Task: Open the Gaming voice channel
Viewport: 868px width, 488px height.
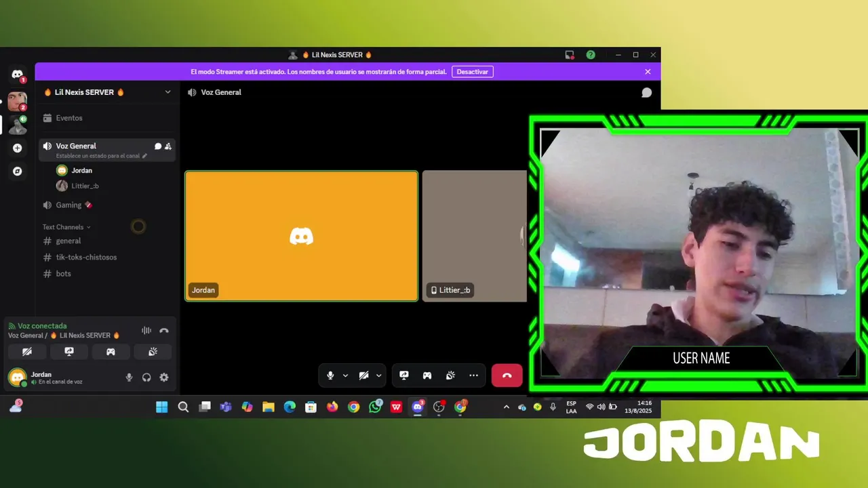Action: point(107,205)
